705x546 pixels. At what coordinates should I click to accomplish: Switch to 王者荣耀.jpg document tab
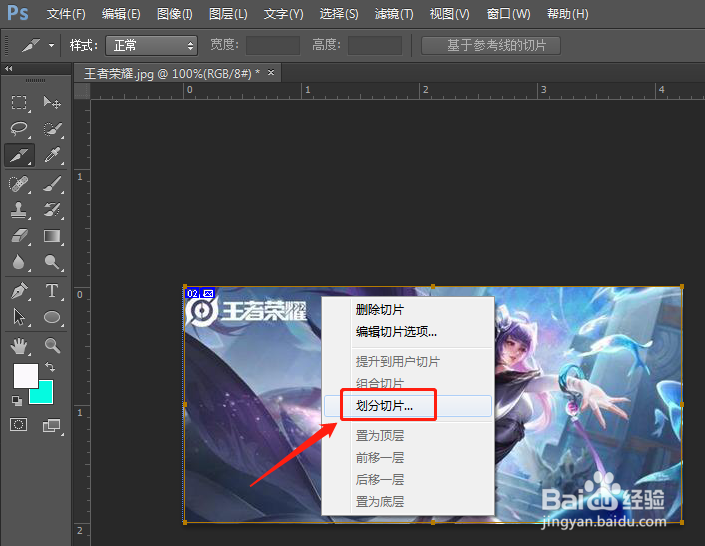click(172, 73)
